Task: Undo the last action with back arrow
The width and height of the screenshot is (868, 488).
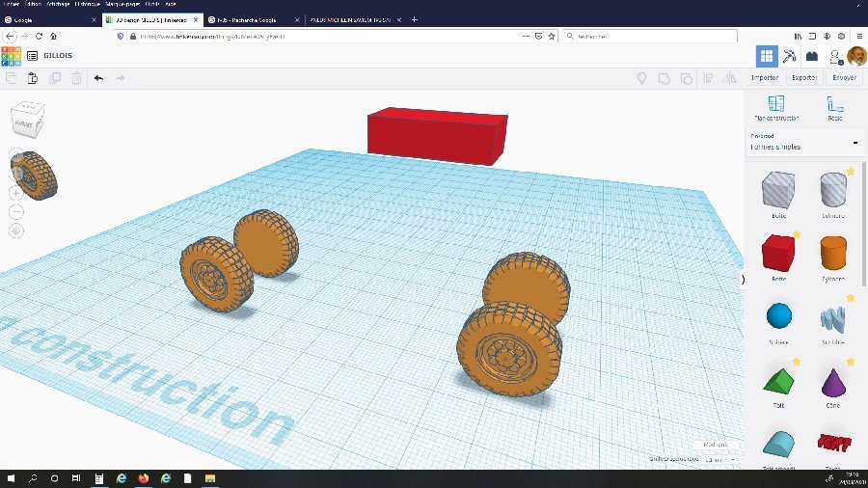Action: (98, 78)
